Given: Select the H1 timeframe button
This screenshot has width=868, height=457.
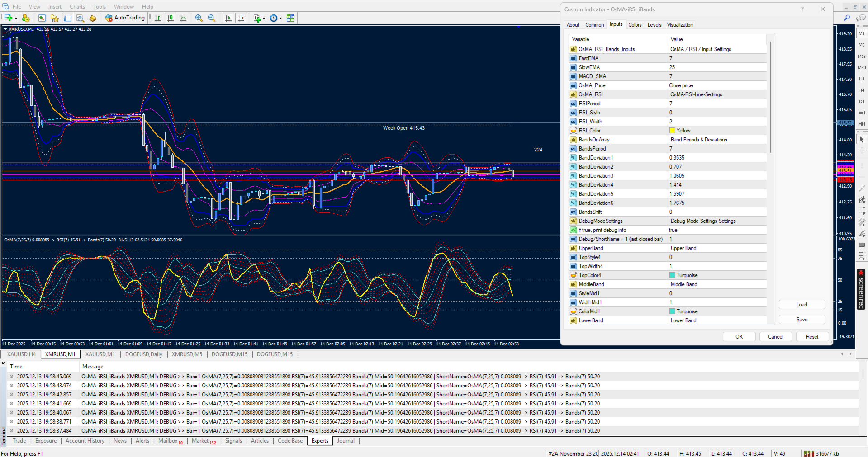Looking at the screenshot, I should tap(862, 79).
